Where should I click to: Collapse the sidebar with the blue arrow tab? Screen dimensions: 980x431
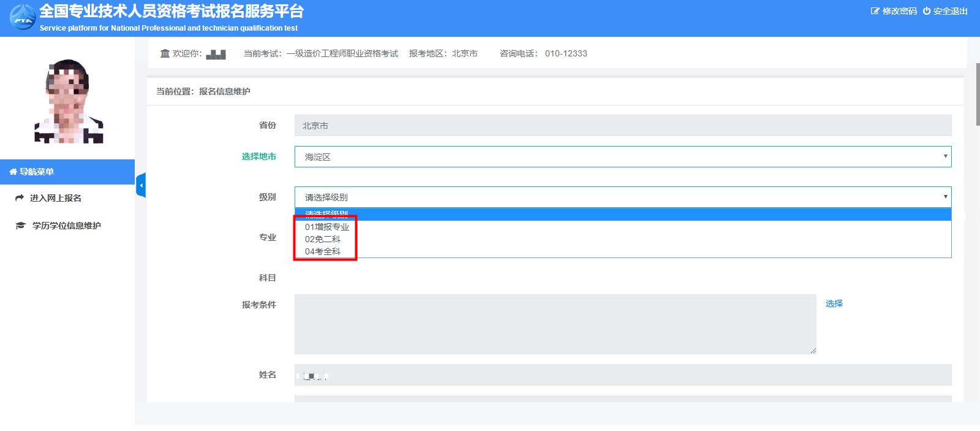[141, 185]
